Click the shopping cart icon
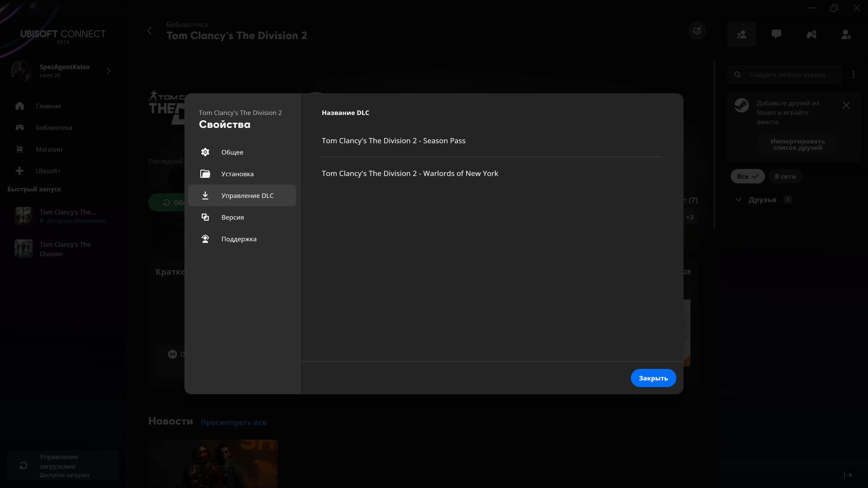Screen dimensions: 868x488 coord(19,149)
